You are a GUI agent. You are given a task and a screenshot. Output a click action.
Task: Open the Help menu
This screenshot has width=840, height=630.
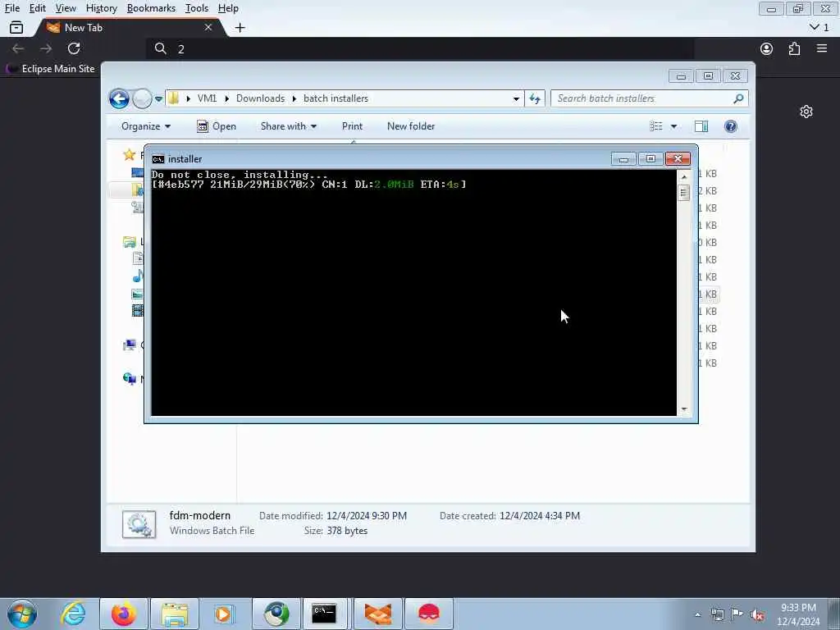click(x=228, y=8)
